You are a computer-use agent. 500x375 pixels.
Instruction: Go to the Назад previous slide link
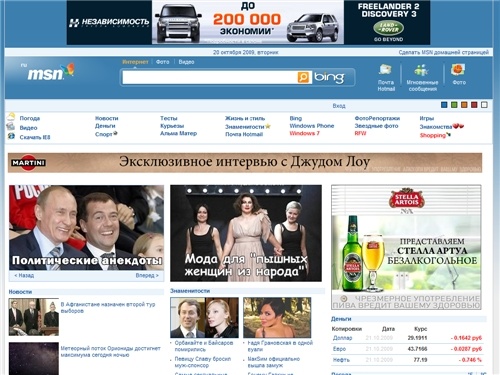24,276
